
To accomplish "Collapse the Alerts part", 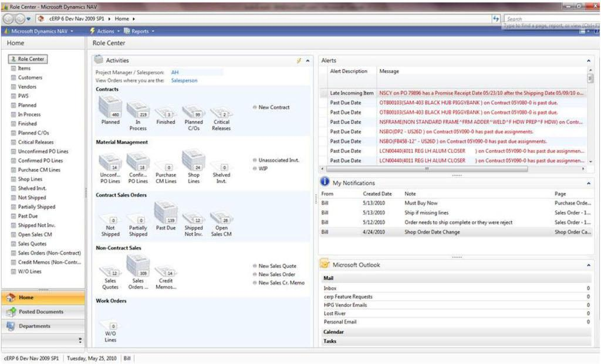I will tap(589, 60).
